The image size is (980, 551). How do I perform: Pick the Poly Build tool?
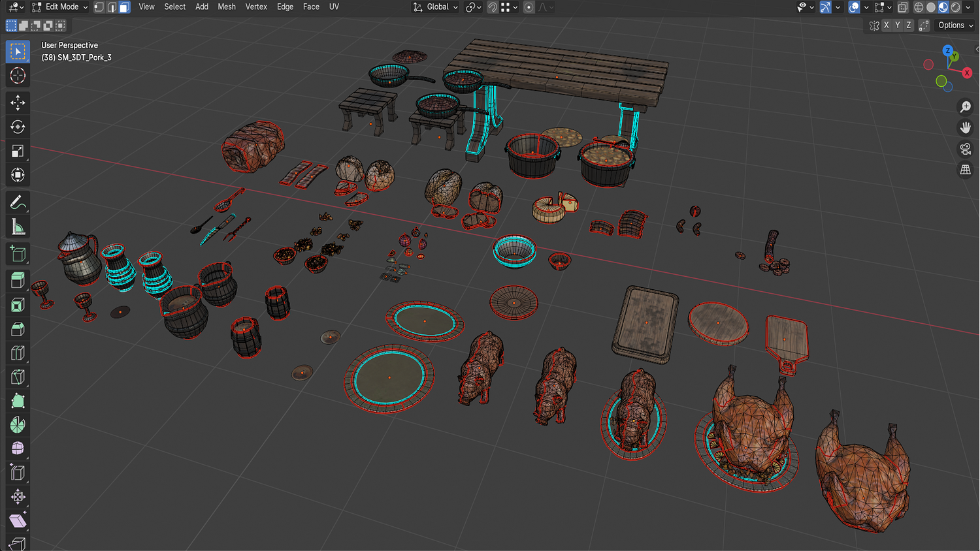pyautogui.click(x=18, y=401)
